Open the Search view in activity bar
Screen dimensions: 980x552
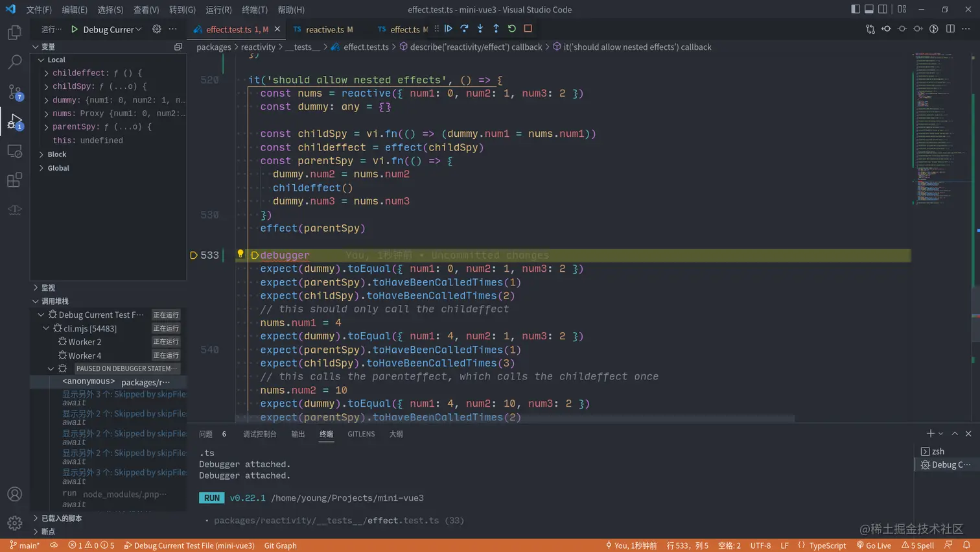[14, 62]
